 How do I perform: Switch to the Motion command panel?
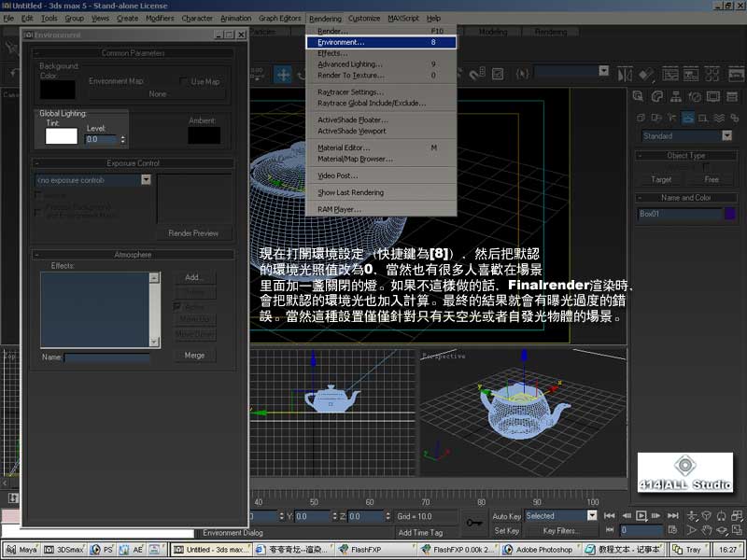[695, 97]
